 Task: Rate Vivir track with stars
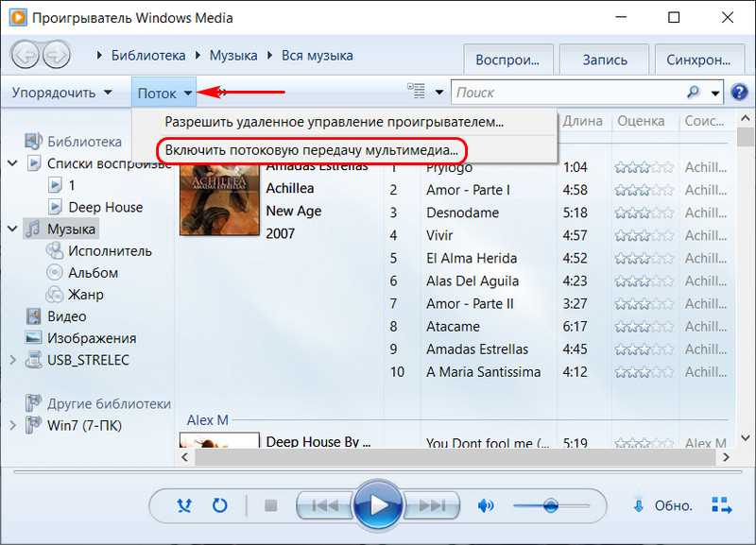(x=644, y=235)
